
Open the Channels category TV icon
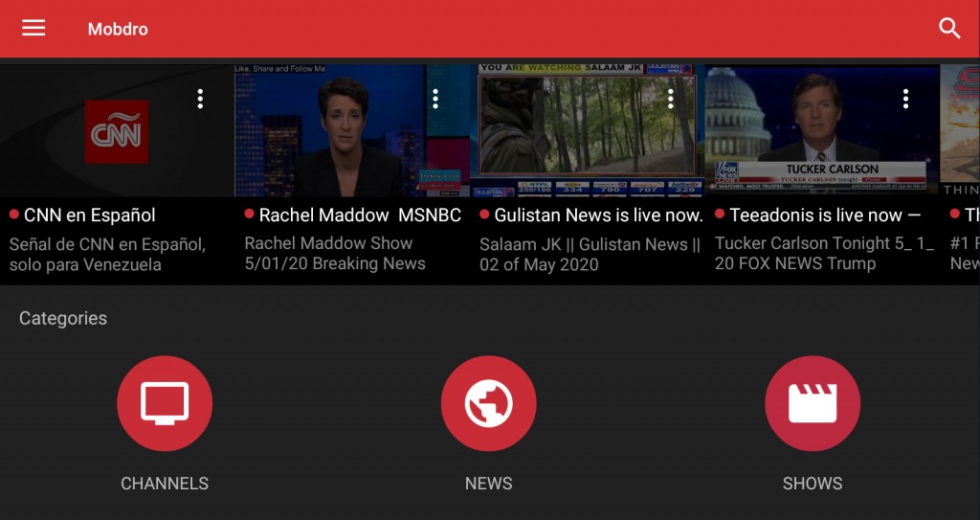click(165, 403)
